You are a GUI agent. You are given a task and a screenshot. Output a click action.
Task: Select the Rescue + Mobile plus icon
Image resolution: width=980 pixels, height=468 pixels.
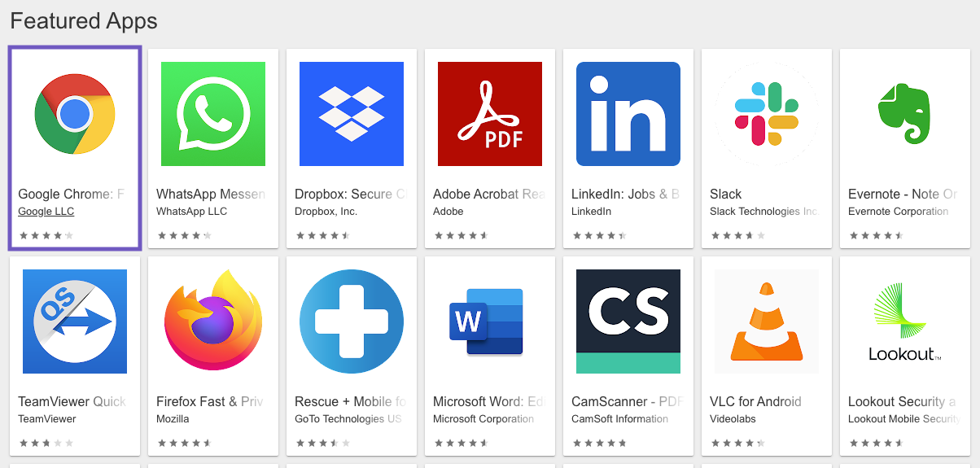352,321
